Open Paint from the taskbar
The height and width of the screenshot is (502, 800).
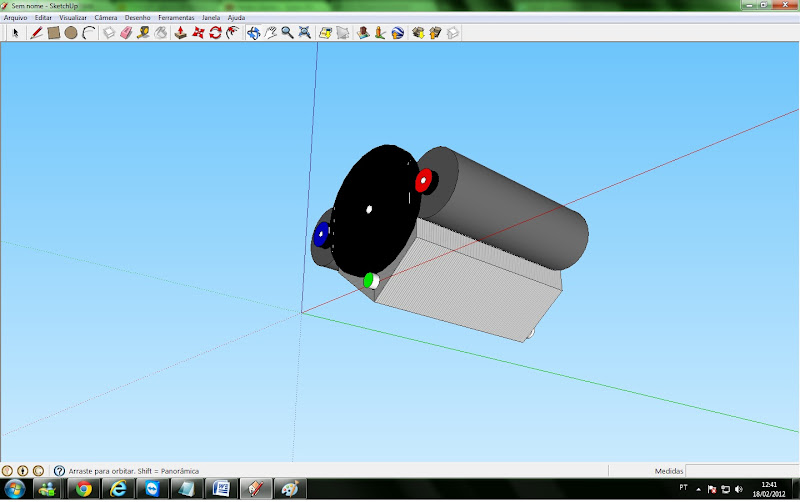pyautogui.click(x=290, y=489)
